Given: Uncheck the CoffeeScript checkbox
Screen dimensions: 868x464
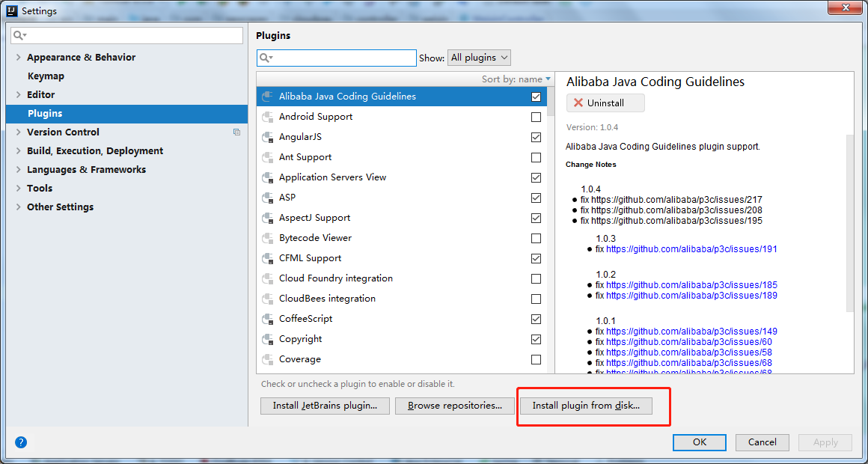Looking at the screenshot, I should [536, 319].
